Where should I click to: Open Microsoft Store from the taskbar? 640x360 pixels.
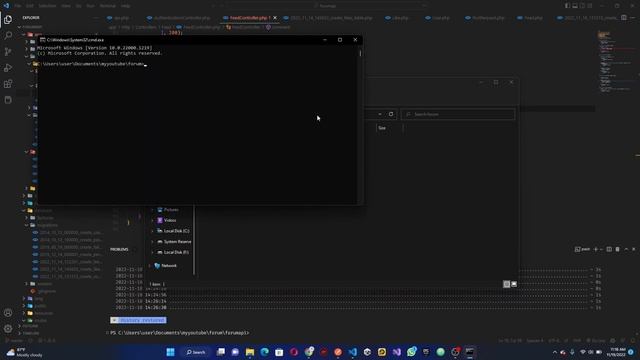[x=279, y=352]
